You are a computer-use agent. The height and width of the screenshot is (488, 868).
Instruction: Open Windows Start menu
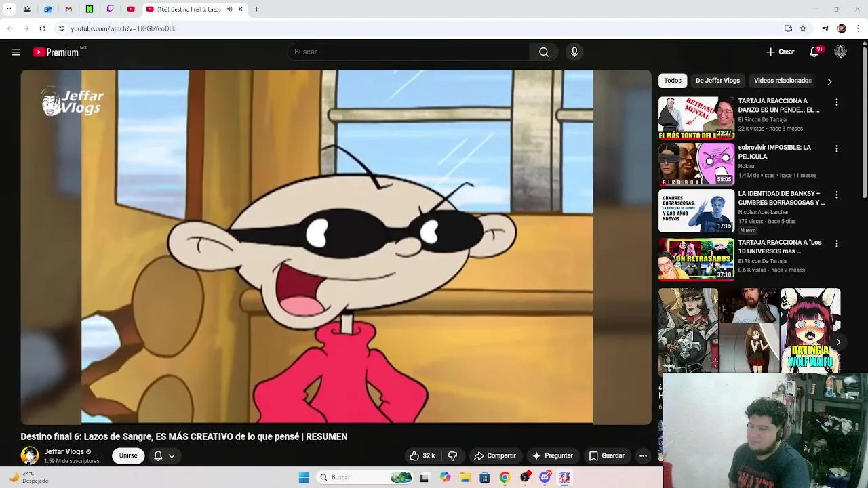pos(304,478)
